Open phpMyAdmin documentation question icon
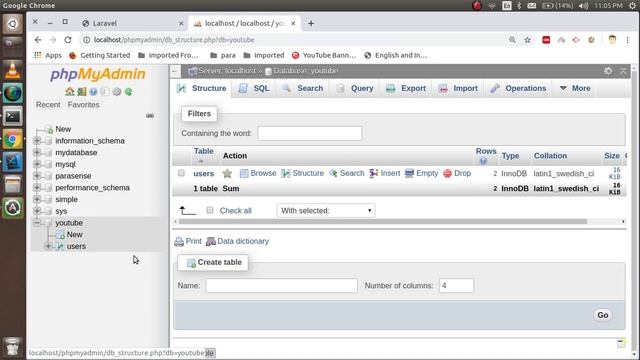This screenshot has height=360, width=640. tap(93, 92)
